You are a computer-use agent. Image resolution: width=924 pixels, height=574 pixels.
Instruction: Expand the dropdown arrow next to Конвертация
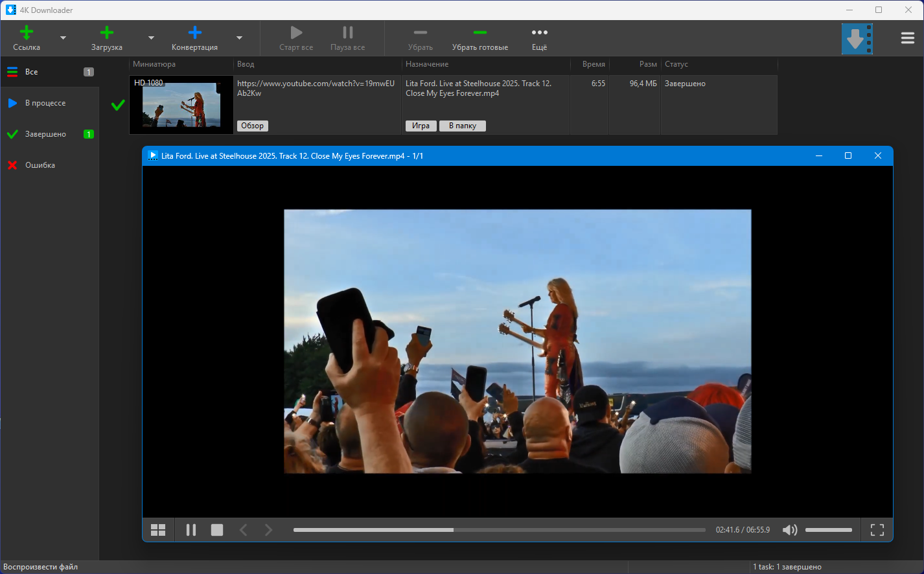pyautogui.click(x=239, y=38)
